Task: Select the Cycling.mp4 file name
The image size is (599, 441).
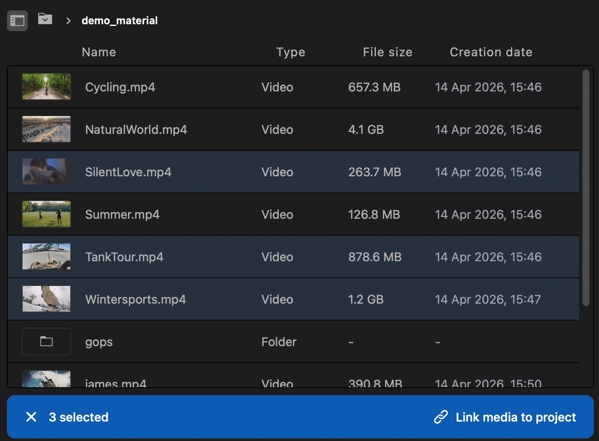Action: 120,88
